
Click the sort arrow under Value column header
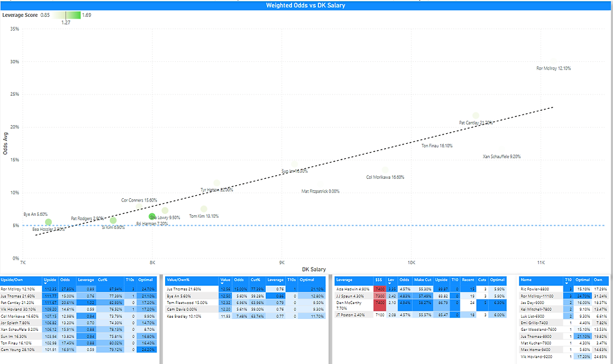222,283
